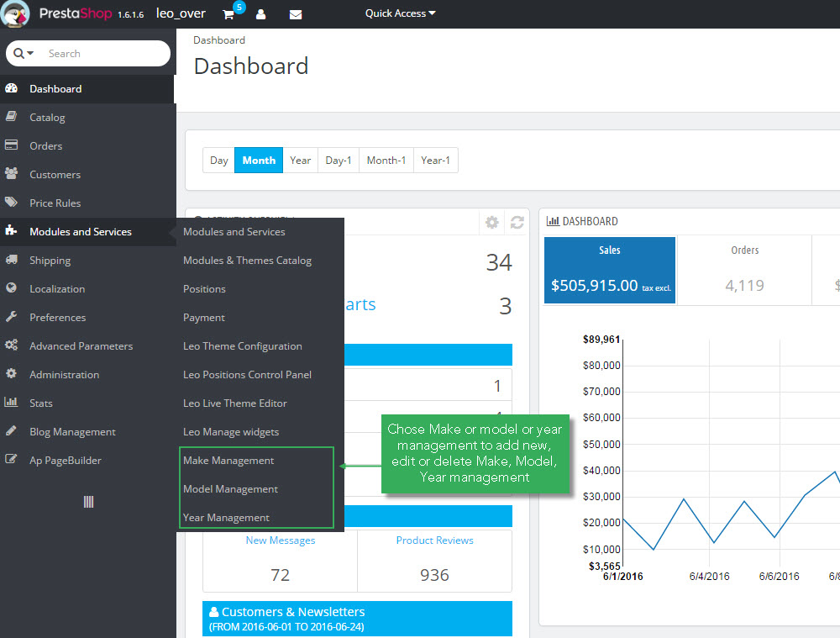Go to Price Rules in sidebar
This screenshot has width=840, height=638.
[55, 203]
